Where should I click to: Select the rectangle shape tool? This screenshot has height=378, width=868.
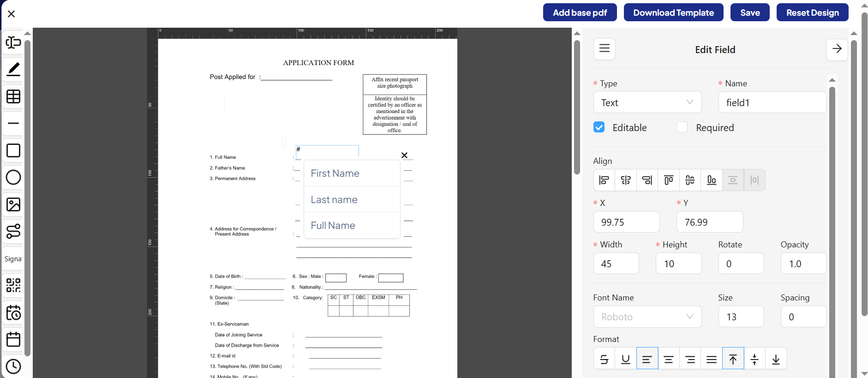click(x=13, y=150)
